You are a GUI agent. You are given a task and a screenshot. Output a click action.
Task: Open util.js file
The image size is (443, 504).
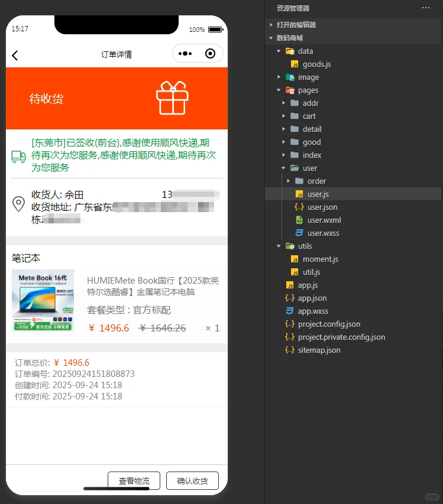312,272
